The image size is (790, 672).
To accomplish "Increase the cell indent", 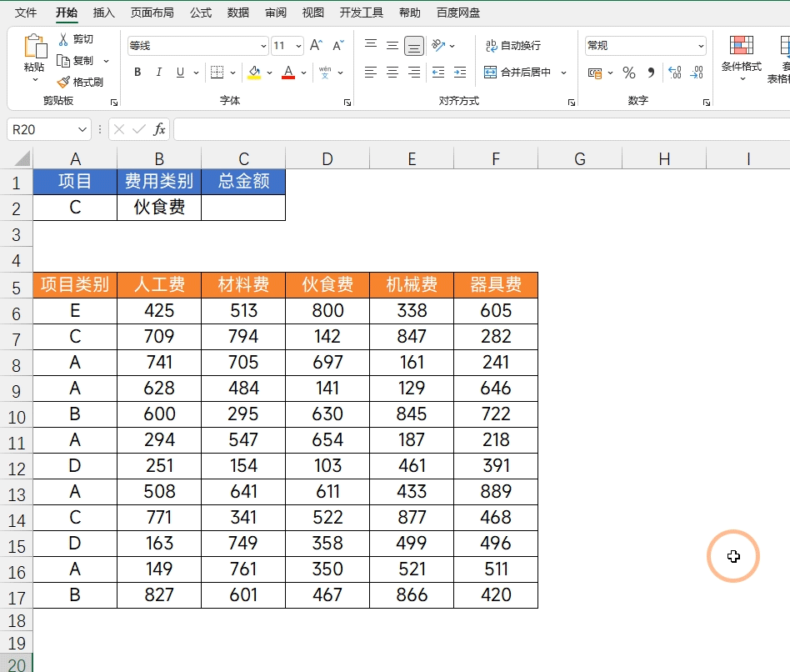I will (460, 72).
